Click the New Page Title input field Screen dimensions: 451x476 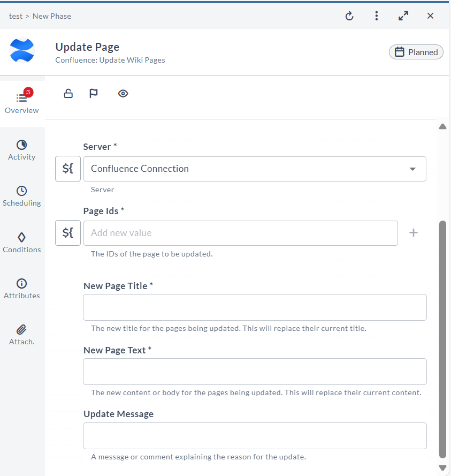(255, 307)
